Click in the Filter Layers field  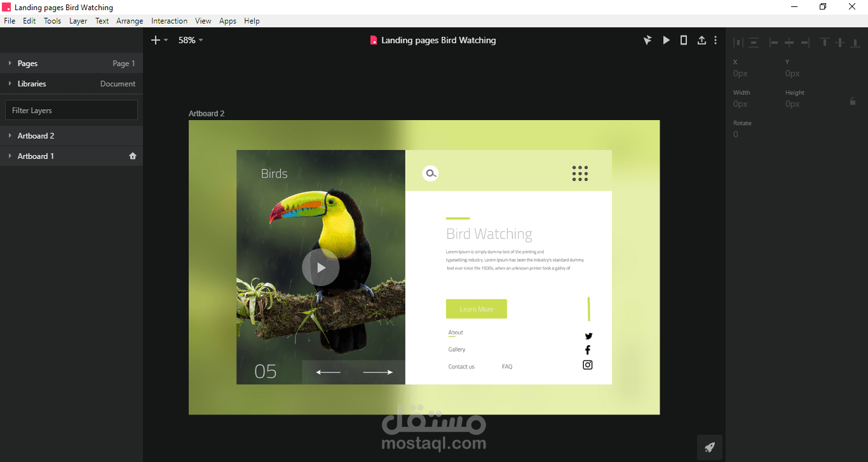pyautogui.click(x=71, y=110)
